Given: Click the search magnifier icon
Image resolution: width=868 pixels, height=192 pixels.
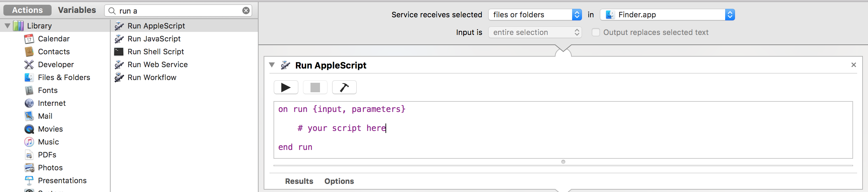Looking at the screenshot, I should pyautogui.click(x=112, y=11).
